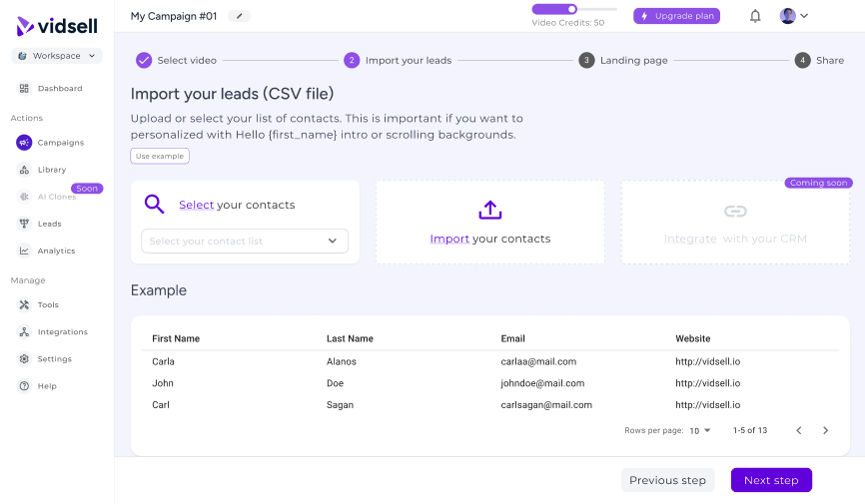Open the Library section

(x=52, y=170)
